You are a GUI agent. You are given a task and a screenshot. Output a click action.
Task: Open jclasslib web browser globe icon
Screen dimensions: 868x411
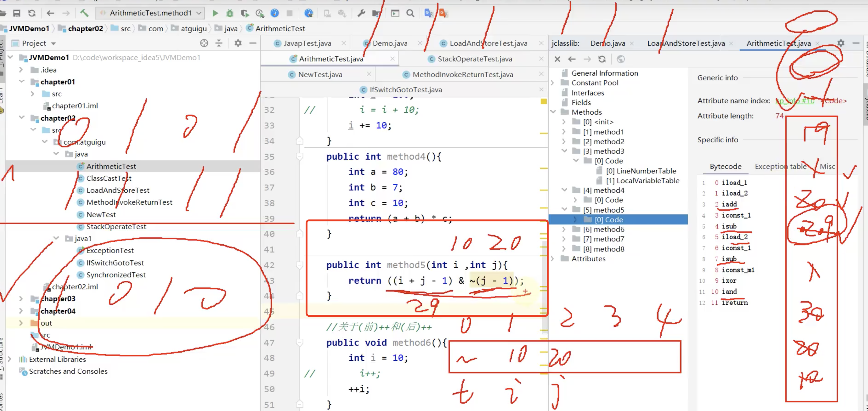[621, 59]
